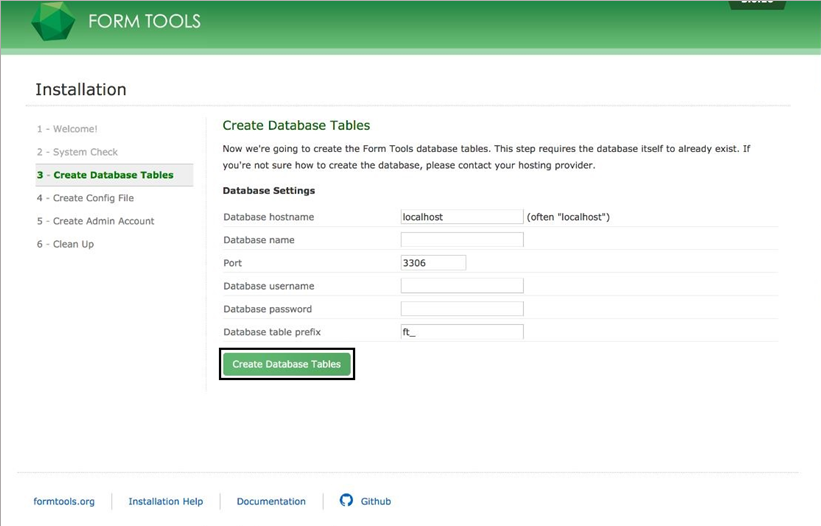821x526 pixels.
Task: Click the Github octocat icon
Action: pos(346,500)
